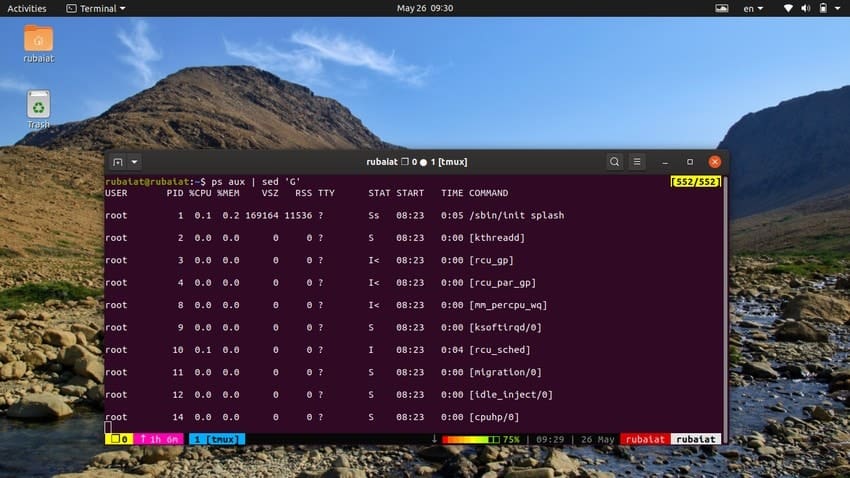
Task: Maximize the terminal window
Action: pyautogui.click(x=689, y=162)
